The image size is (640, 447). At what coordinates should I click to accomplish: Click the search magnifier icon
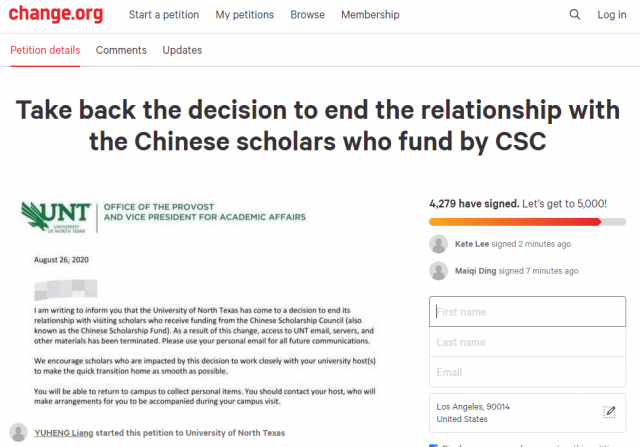[x=575, y=15]
